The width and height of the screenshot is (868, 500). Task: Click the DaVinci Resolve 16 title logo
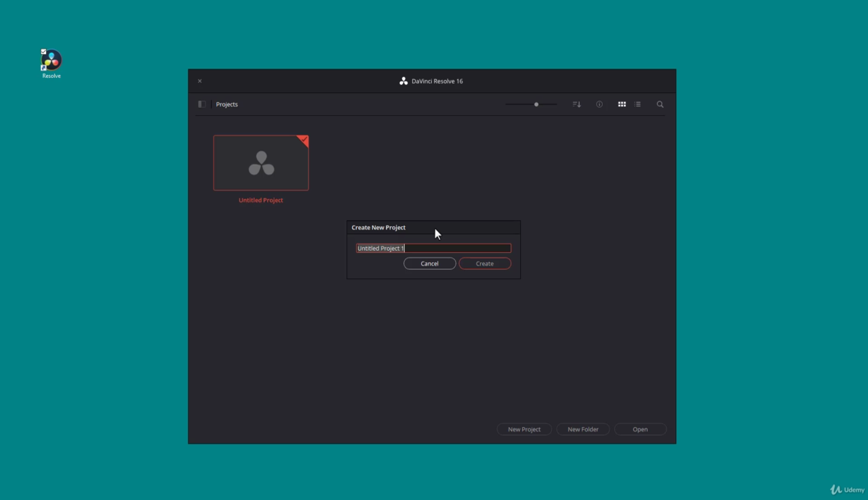click(x=403, y=81)
